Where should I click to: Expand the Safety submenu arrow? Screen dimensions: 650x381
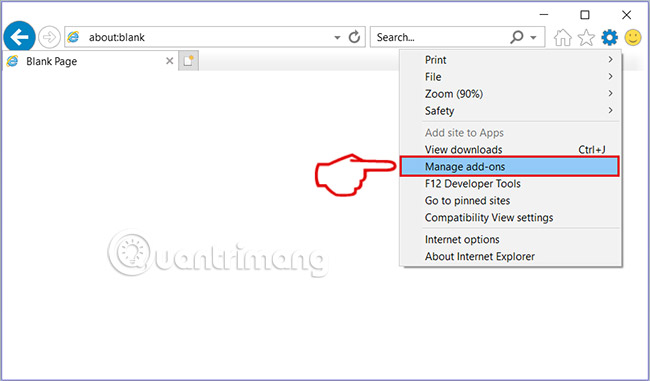tap(610, 111)
